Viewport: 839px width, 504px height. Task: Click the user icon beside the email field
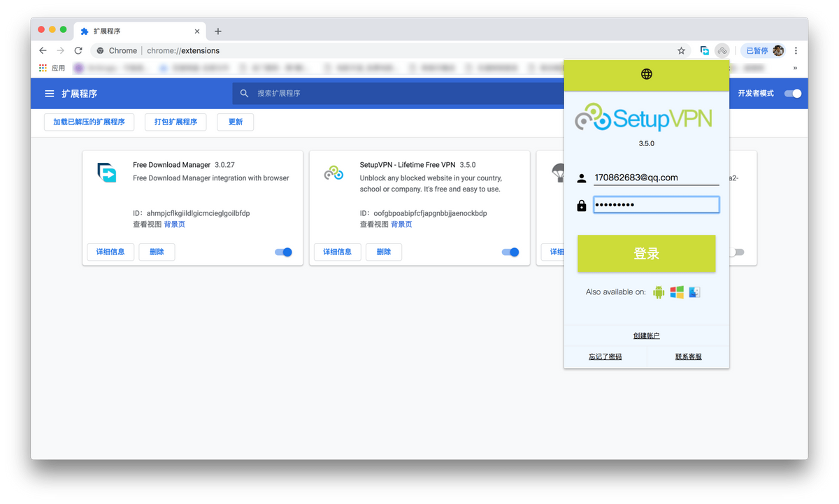pos(582,178)
